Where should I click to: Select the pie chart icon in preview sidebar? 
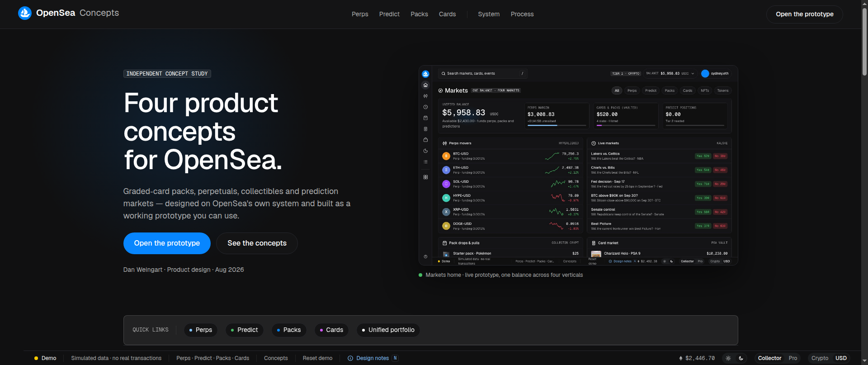coord(425,151)
